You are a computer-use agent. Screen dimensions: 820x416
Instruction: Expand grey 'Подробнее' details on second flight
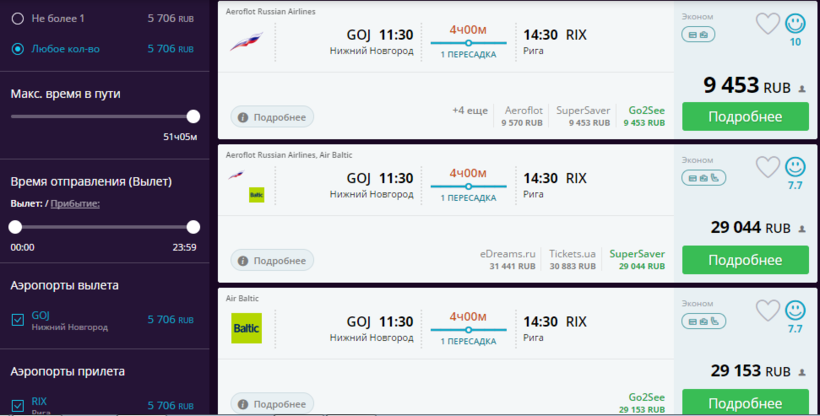pos(272,261)
